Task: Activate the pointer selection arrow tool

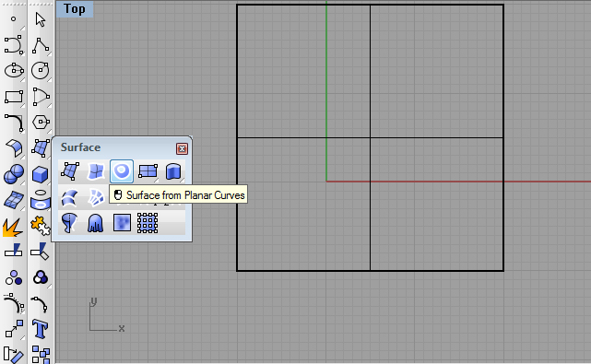Action: 40,19
